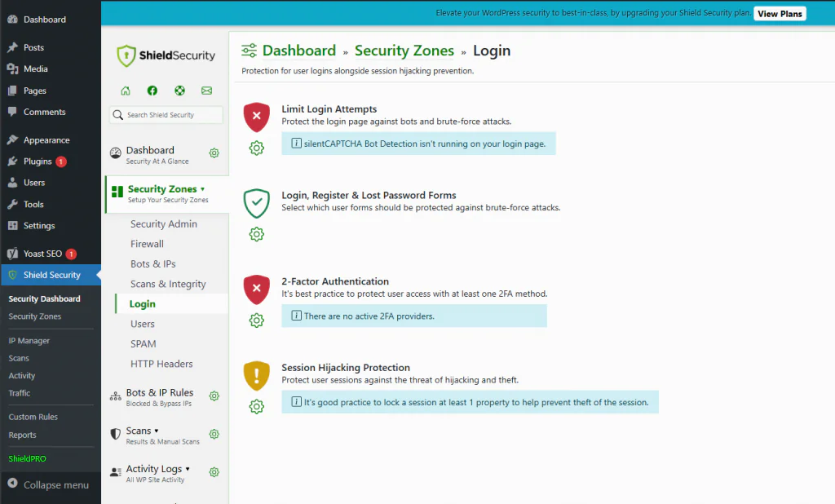Open Activity submenu link in admin sidebar

coord(22,376)
